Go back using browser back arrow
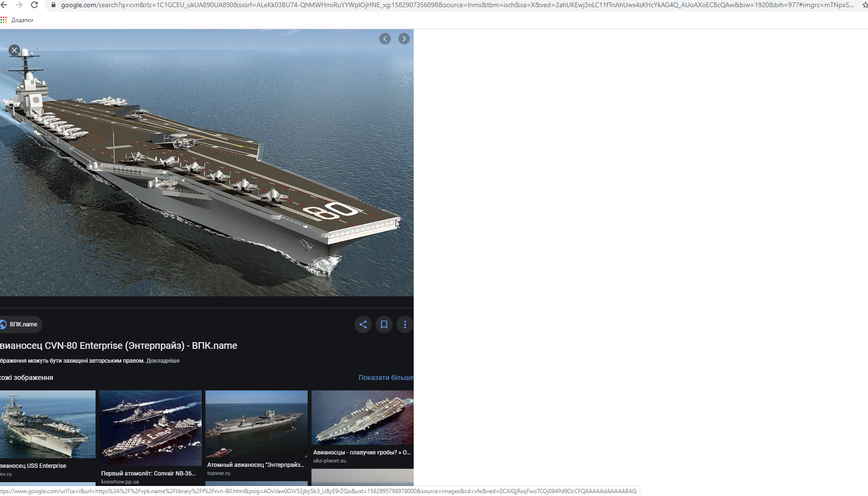 pos(4,5)
